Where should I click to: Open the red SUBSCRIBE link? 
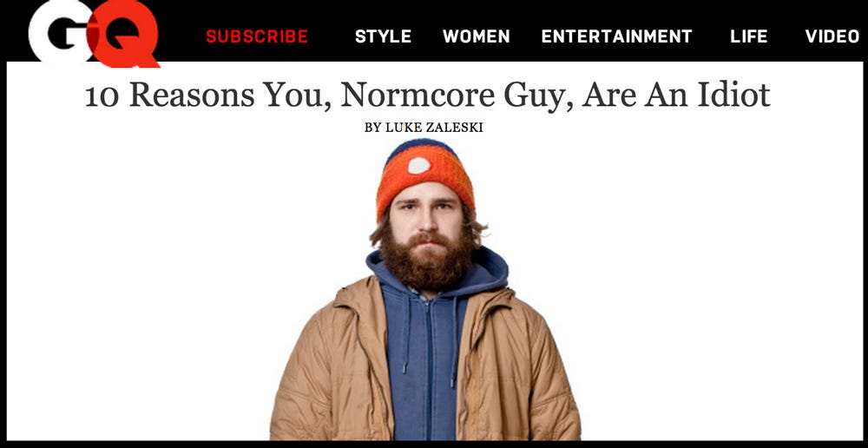[x=257, y=36]
